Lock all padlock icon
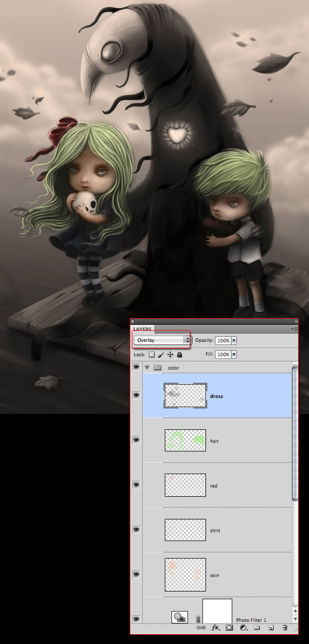Viewport: 309px width, 644px height. click(179, 355)
